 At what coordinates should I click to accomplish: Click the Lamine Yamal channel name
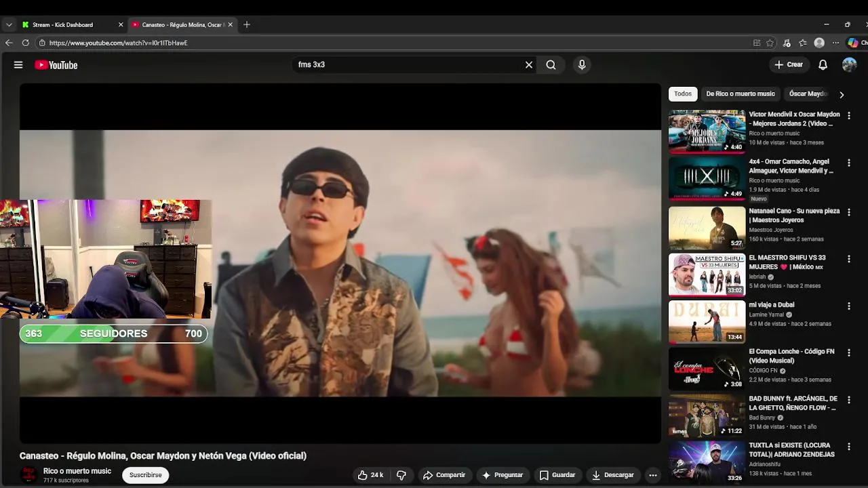(766, 314)
